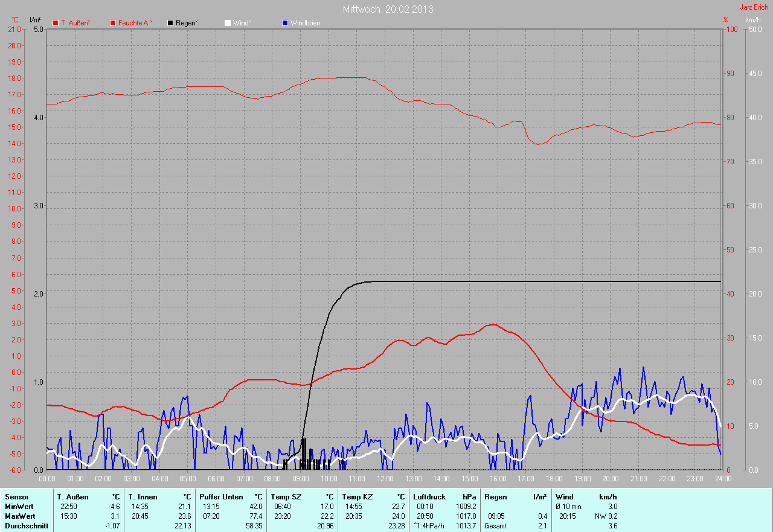Click the 'MaxWert' row header
773x532 pixels.
[x=21, y=516]
